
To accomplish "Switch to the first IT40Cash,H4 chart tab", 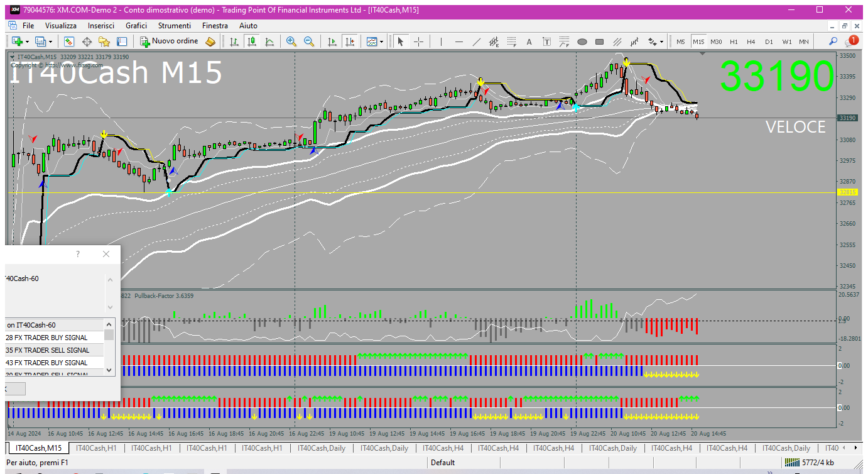I will pyautogui.click(x=443, y=448).
